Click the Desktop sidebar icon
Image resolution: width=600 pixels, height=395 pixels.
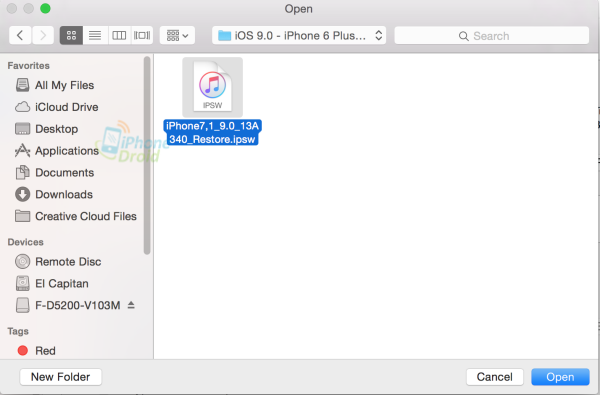[x=22, y=129]
